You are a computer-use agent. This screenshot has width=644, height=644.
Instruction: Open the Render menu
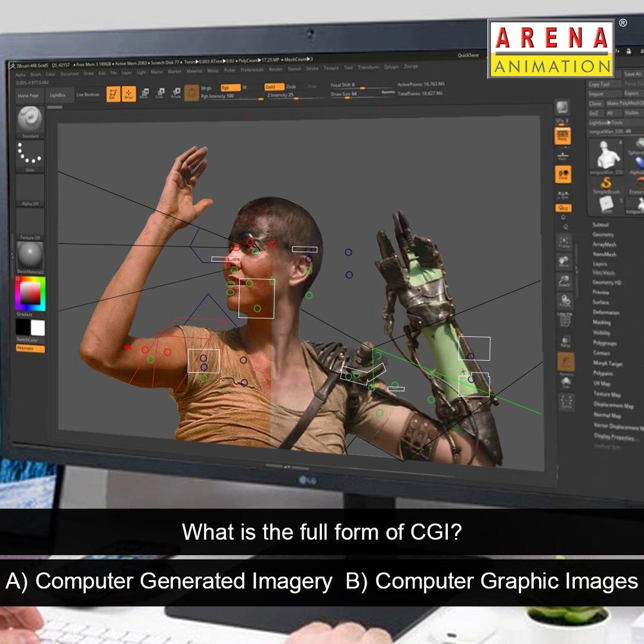275,69
